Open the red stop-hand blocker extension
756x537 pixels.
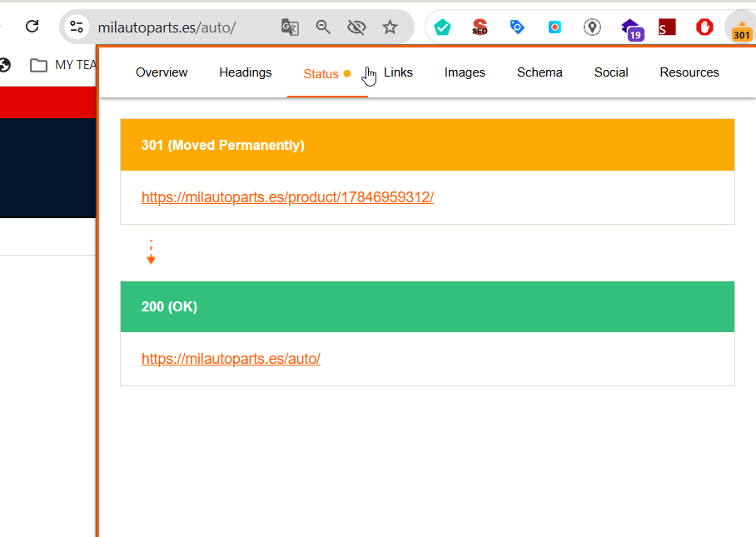click(x=704, y=27)
